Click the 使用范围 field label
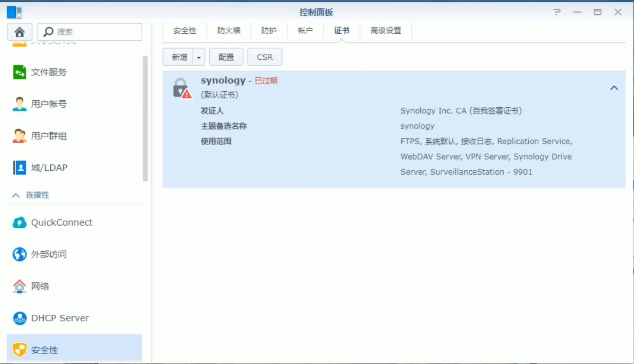Viewport: 634px width, 364px height. (216, 141)
